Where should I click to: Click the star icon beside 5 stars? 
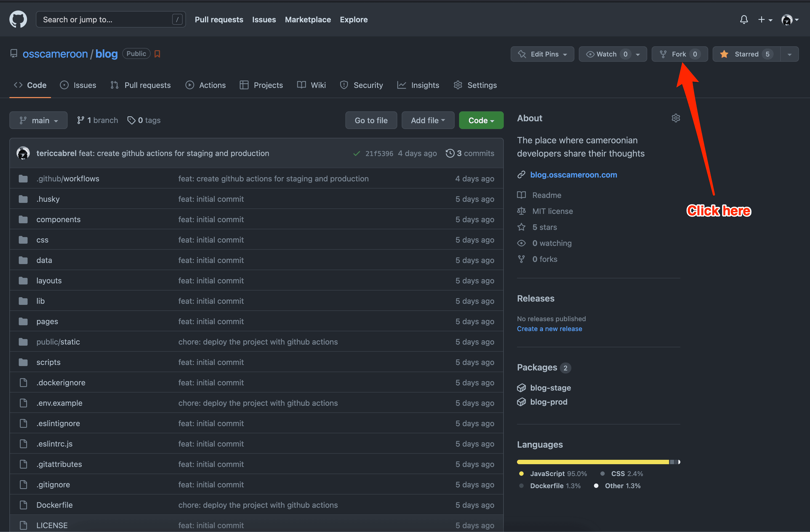point(521,227)
